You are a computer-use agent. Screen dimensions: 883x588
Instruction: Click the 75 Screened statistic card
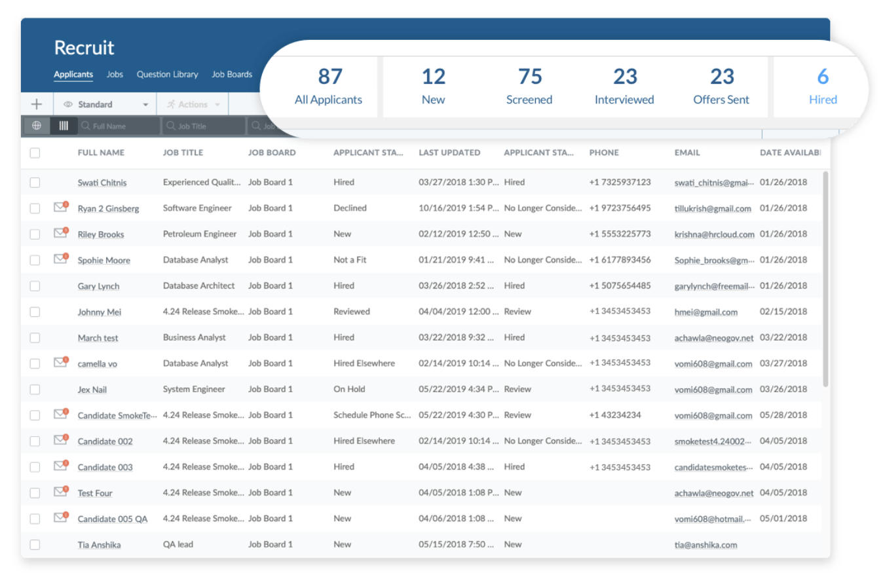click(529, 86)
